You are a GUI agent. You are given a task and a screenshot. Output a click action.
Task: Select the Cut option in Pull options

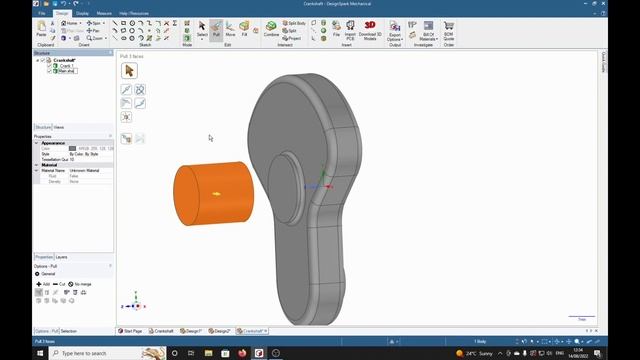(59, 284)
